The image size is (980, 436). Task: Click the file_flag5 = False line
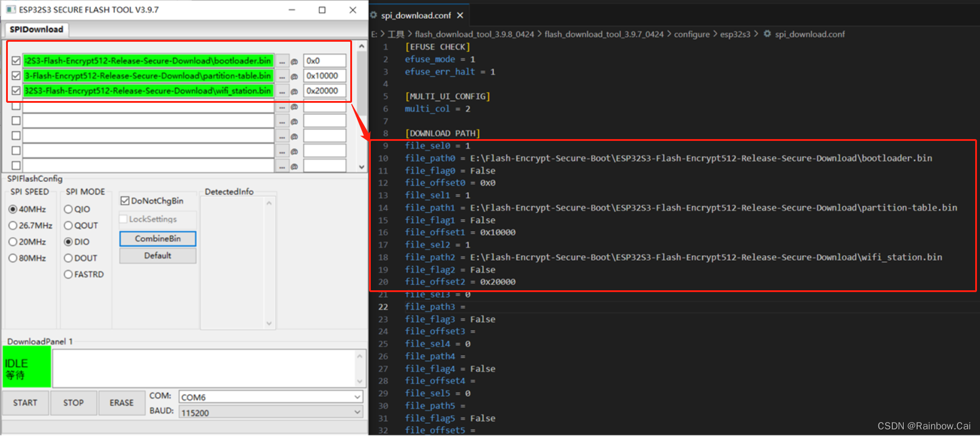450,418
